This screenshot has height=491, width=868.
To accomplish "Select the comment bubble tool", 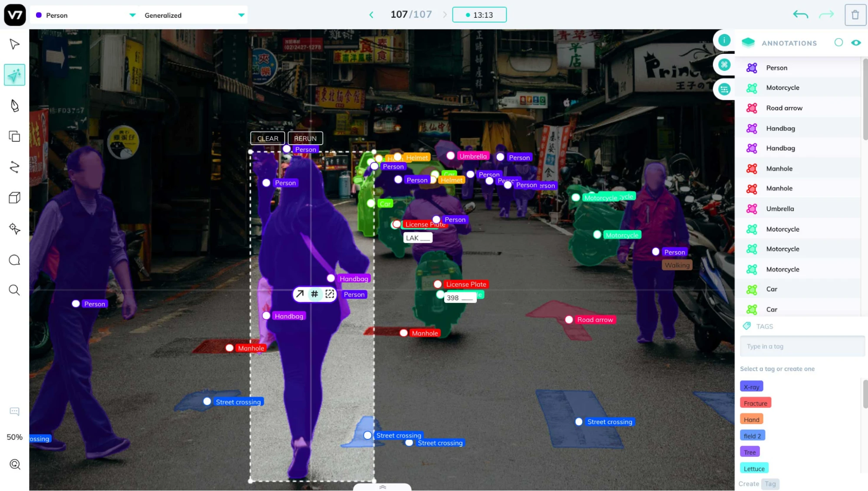I will coord(14,259).
